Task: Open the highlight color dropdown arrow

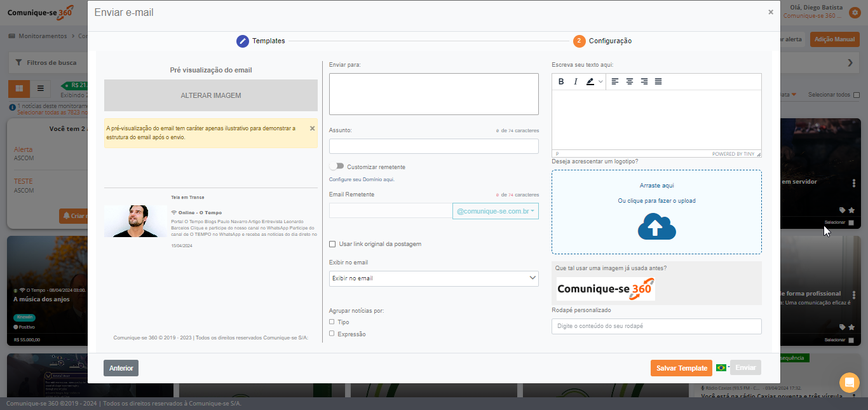Action: [600, 81]
